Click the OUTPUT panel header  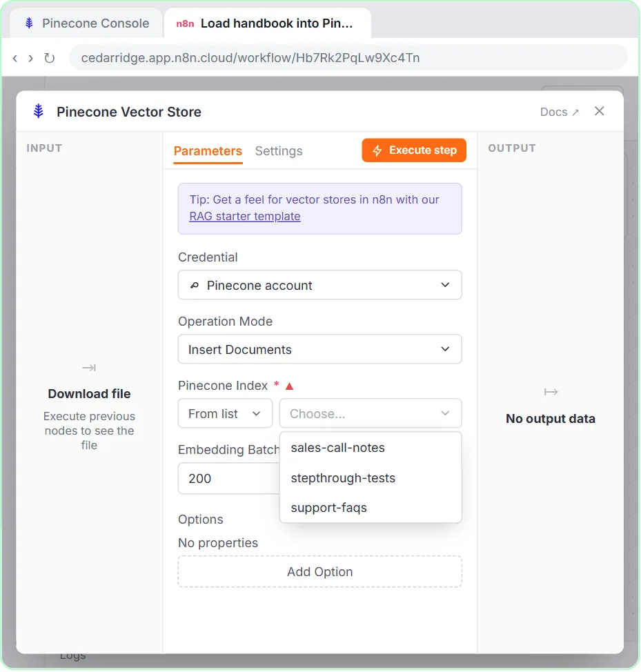click(x=512, y=148)
